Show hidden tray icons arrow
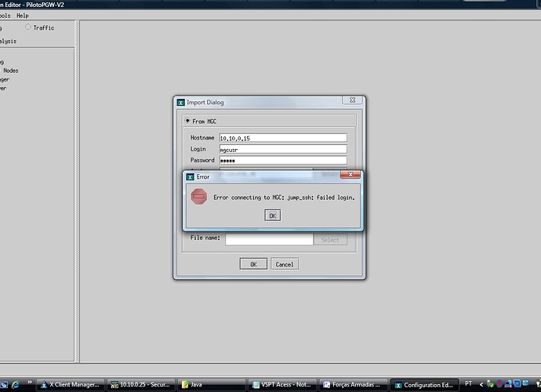The width and height of the screenshot is (541, 392). coord(481,384)
